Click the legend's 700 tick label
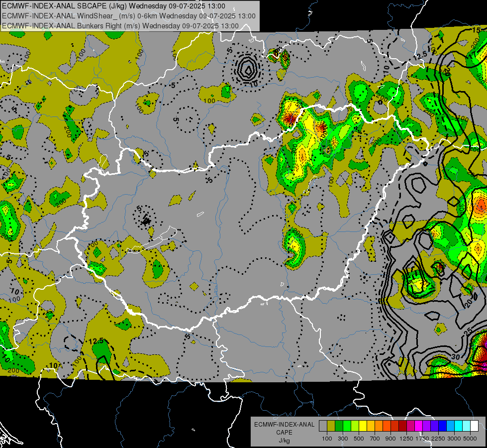487x448 pixels. 375,439
